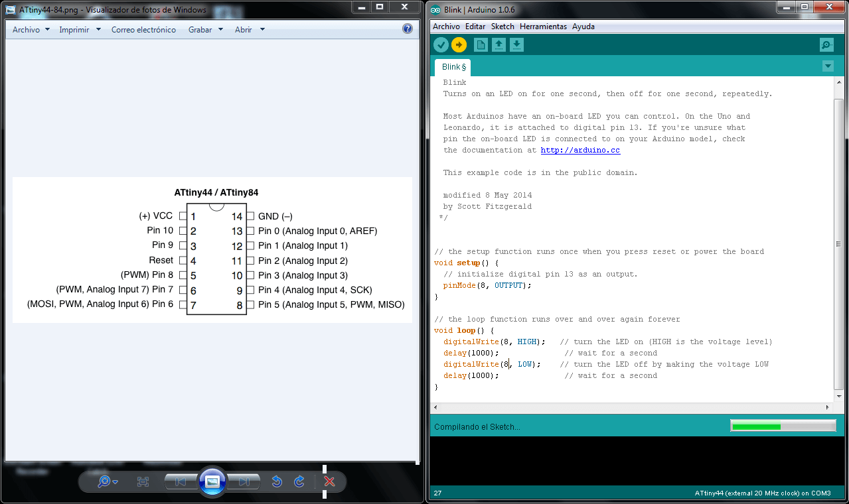Click the actual size button in photo viewer
This screenshot has width=849, height=504.
coord(143,482)
